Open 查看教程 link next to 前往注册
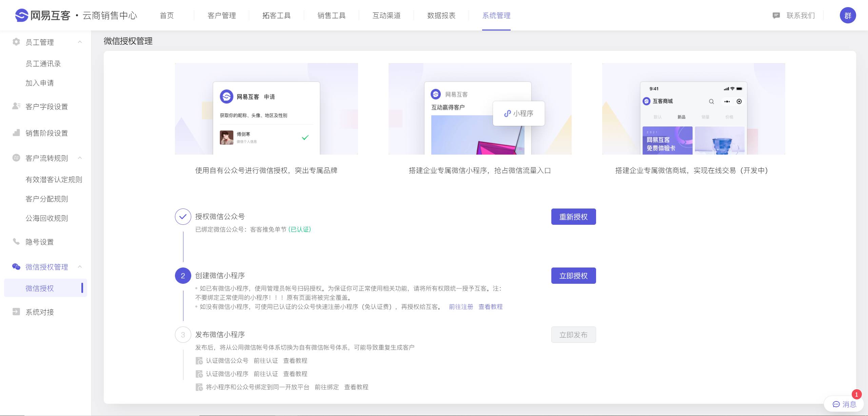The image size is (868, 416). (490, 307)
